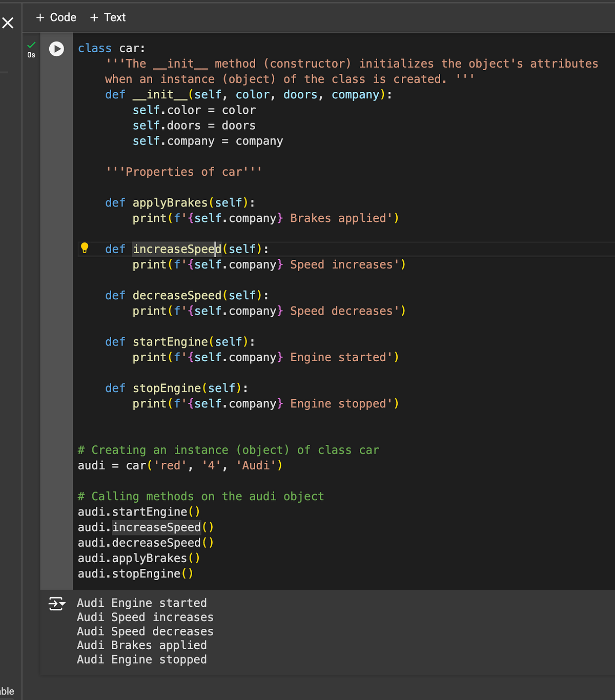The image size is (615, 700).
Task: Add a new code cell
Action: tap(56, 17)
